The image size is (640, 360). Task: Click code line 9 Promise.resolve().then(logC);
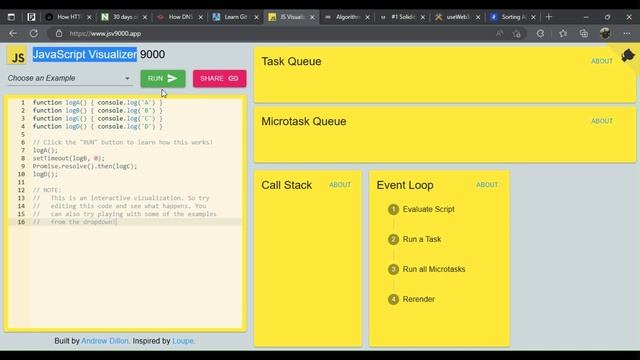coord(85,166)
